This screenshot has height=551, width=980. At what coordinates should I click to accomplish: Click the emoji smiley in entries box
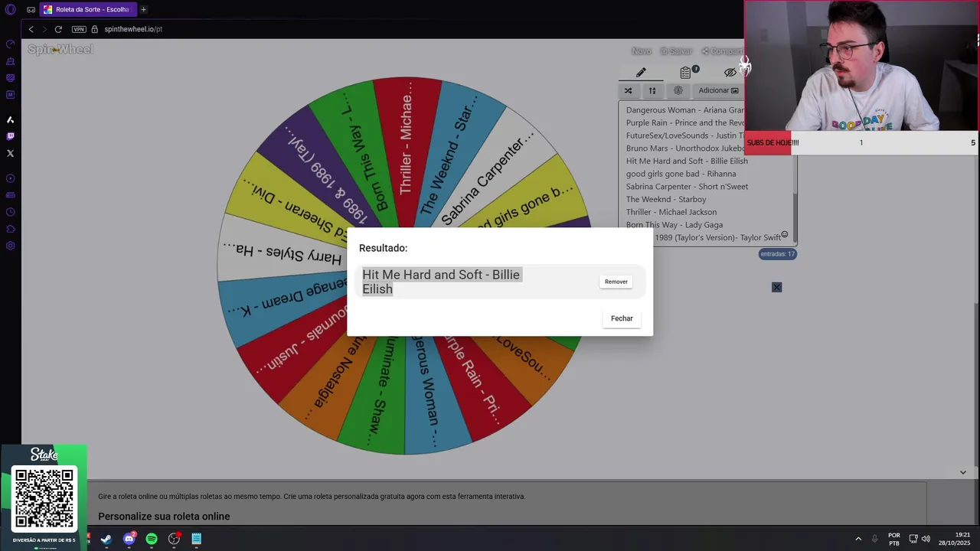784,234
